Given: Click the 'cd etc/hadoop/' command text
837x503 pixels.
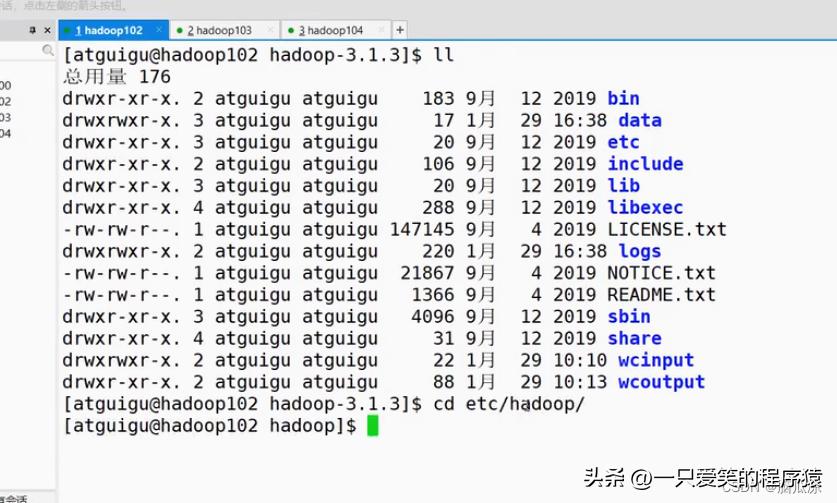Looking at the screenshot, I should pos(509,404).
